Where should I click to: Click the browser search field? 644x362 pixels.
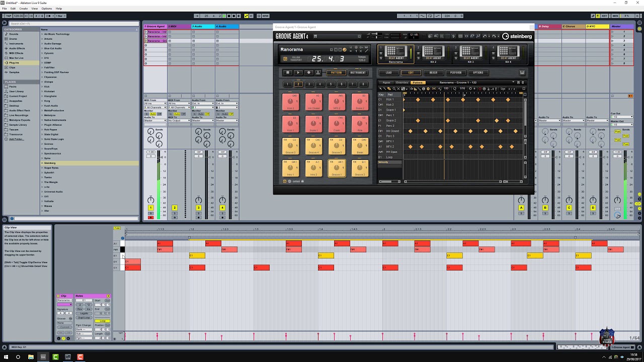click(73, 24)
